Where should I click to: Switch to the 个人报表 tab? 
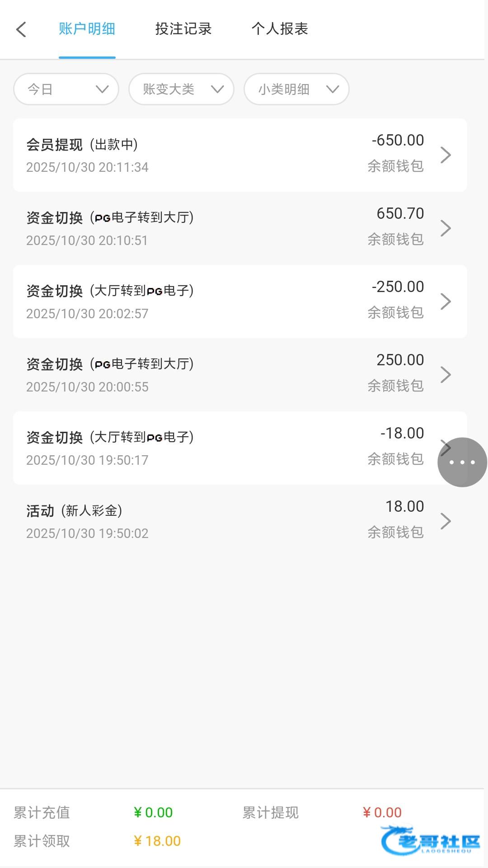pos(280,29)
